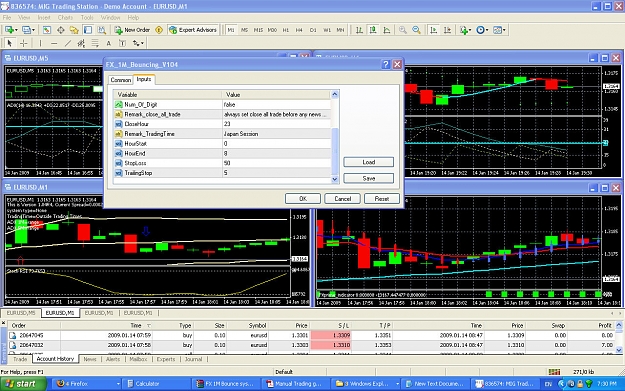Toggle the Navigator star-folder icon
Image resolution: width=625 pixels, height=391 pixels.
[74, 30]
